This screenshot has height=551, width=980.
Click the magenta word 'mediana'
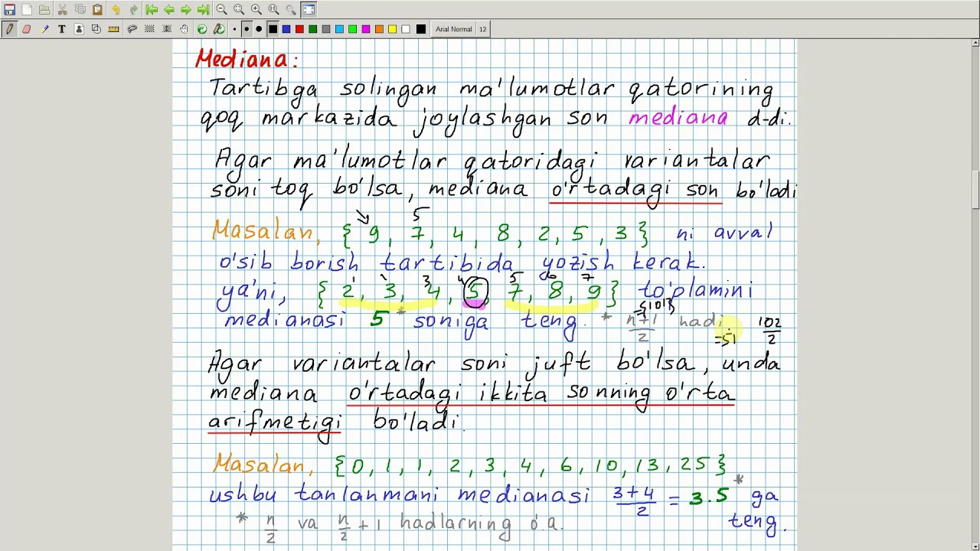coord(678,118)
